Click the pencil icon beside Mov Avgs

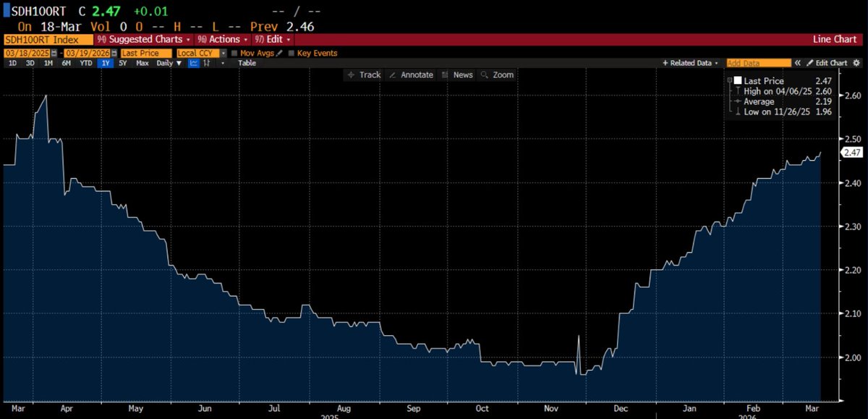(278, 54)
